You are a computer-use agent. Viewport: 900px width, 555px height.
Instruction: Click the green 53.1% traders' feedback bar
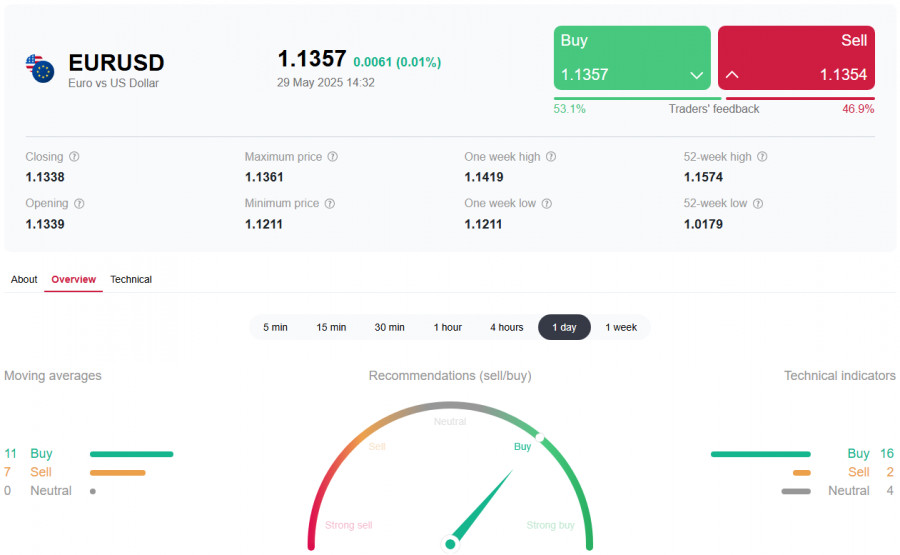pyautogui.click(x=637, y=99)
